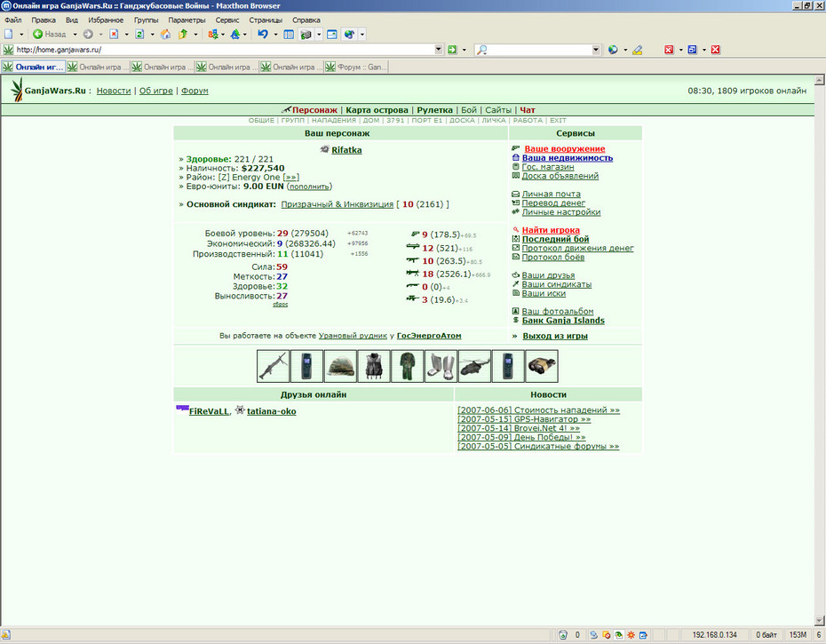This screenshot has width=826, height=644.
Task: Open the Избранное menu
Action: [106, 20]
